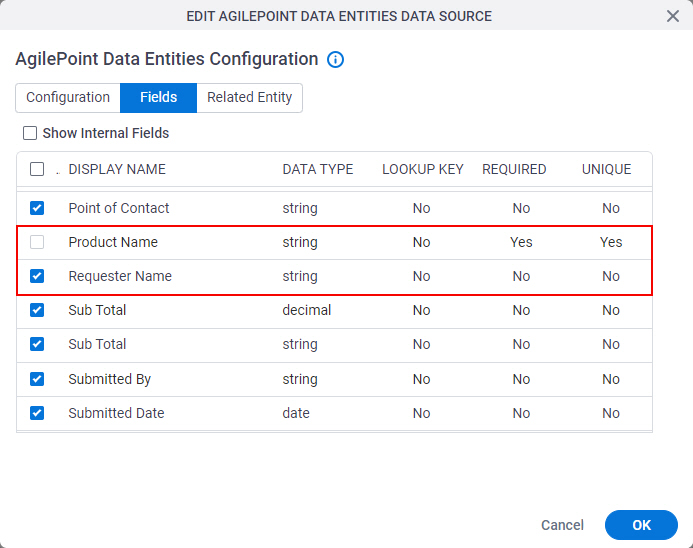693x548 pixels.
Task: Click the REQUIRED column header
Action: [x=514, y=169]
